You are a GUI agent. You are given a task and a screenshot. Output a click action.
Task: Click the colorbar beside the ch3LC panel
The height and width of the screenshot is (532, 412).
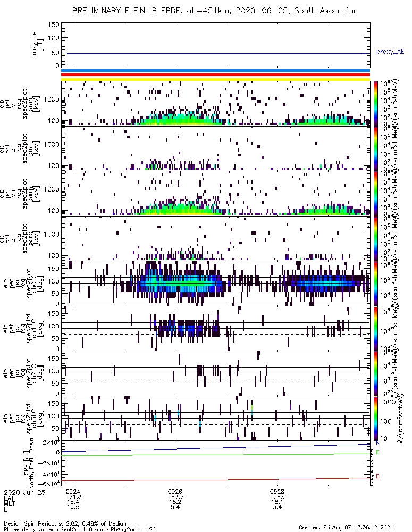pyautogui.click(x=375, y=418)
